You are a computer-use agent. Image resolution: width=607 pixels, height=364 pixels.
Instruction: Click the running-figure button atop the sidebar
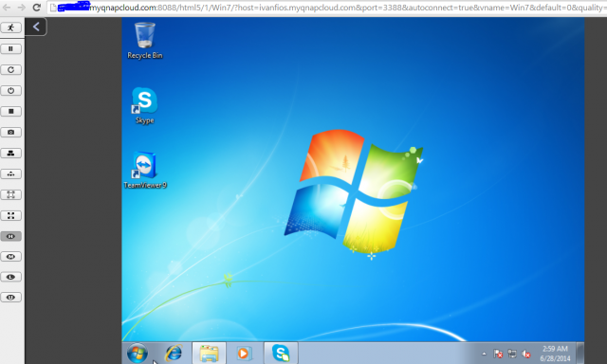(x=10, y=27)
